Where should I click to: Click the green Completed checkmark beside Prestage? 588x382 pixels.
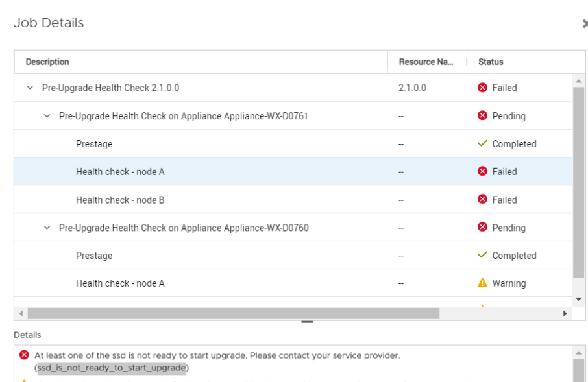pyautogui.click(x=483, y=143)
